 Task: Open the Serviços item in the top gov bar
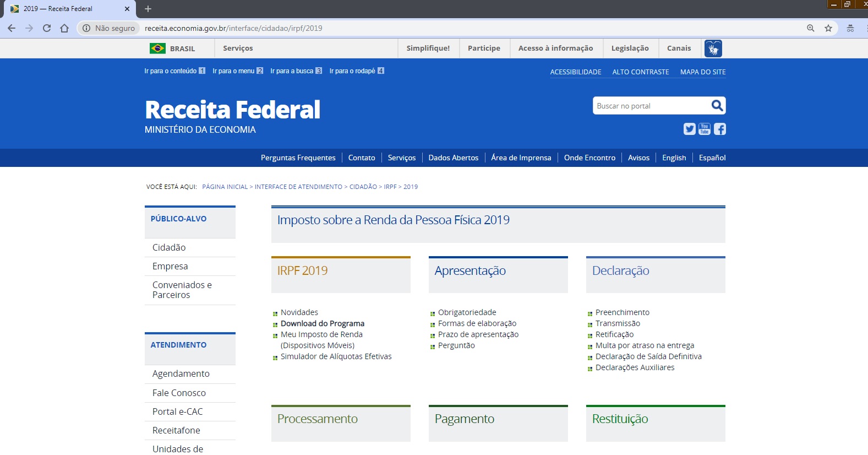238,48
